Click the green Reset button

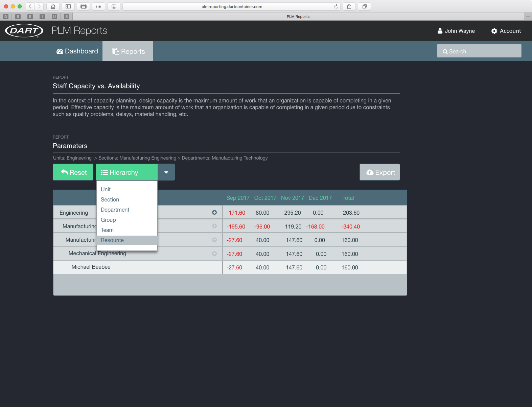(x=73, y=172)
